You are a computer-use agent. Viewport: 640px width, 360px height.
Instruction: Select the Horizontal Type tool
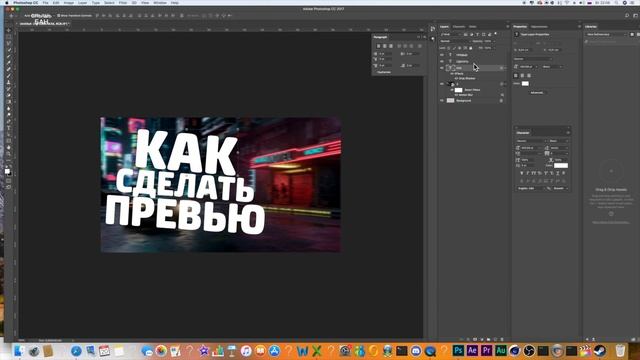9,128
